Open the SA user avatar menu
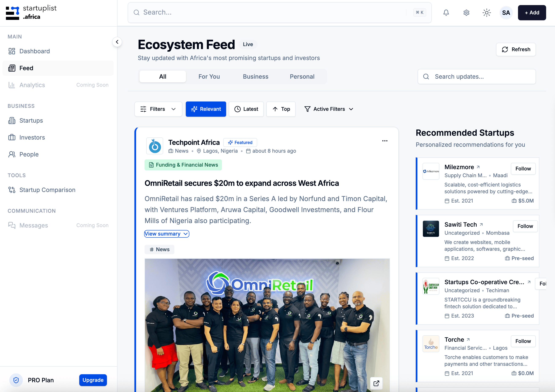The height and width of the screenshot is (392, 555). [506, 12]
